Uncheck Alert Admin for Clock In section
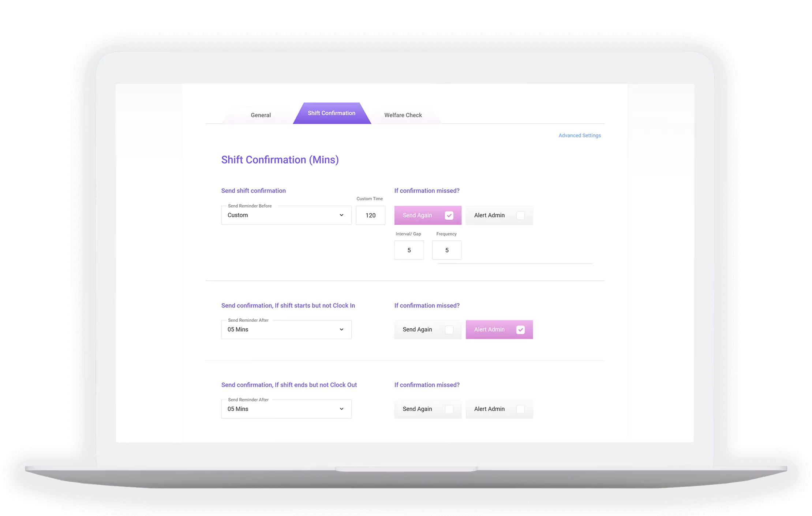This screenshot has width=812, height=516. tap(520, 329)
